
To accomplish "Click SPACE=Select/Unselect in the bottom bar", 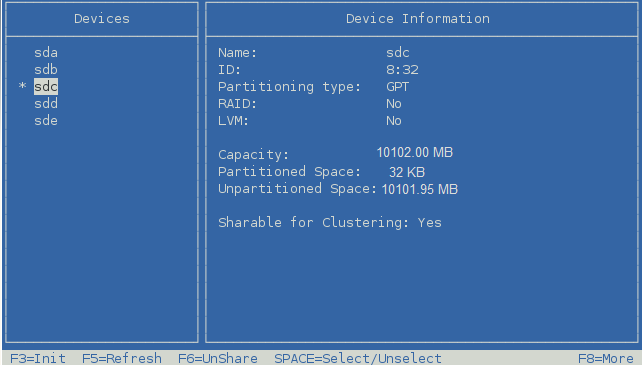I will tap(358, 358).
